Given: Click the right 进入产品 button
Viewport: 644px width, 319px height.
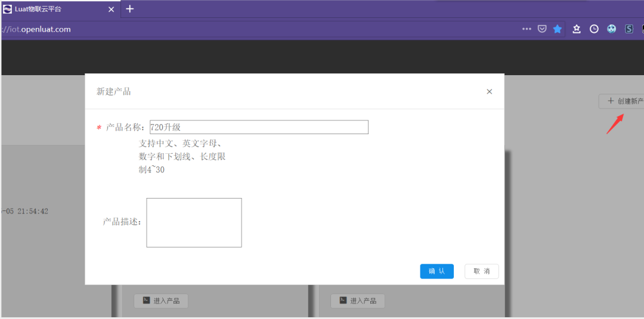Looking at the screenshot, I should tap(358, 301).
